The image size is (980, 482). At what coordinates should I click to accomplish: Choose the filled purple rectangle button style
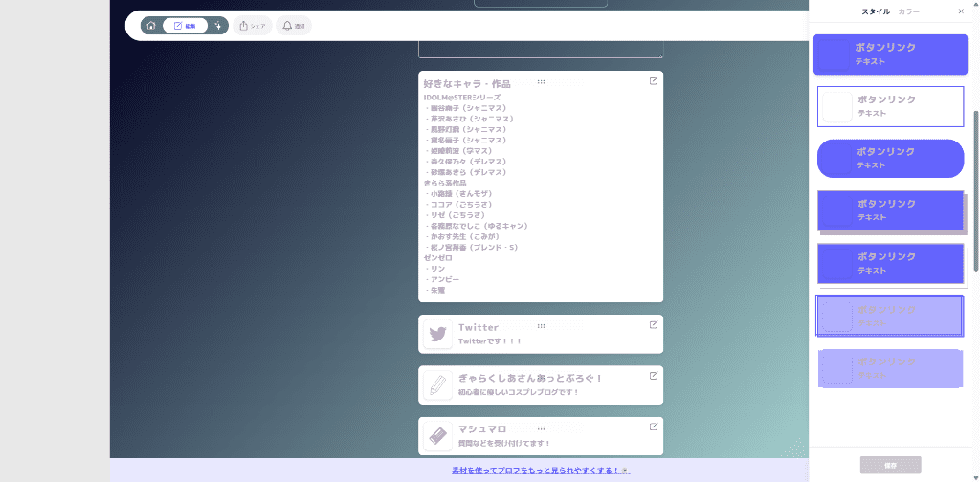pyautogui.click(x=890, y=55)
